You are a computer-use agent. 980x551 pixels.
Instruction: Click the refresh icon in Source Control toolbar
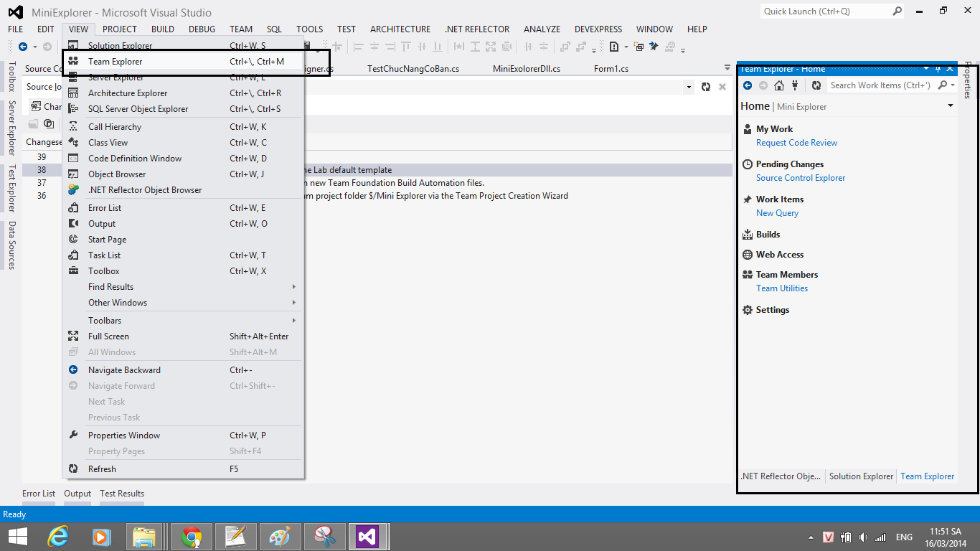706,87
